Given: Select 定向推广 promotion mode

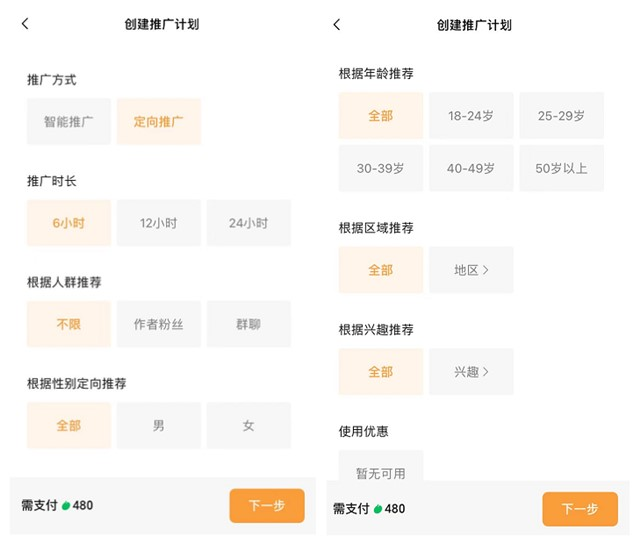Looking at the screenshot, I should coord(158,121).
